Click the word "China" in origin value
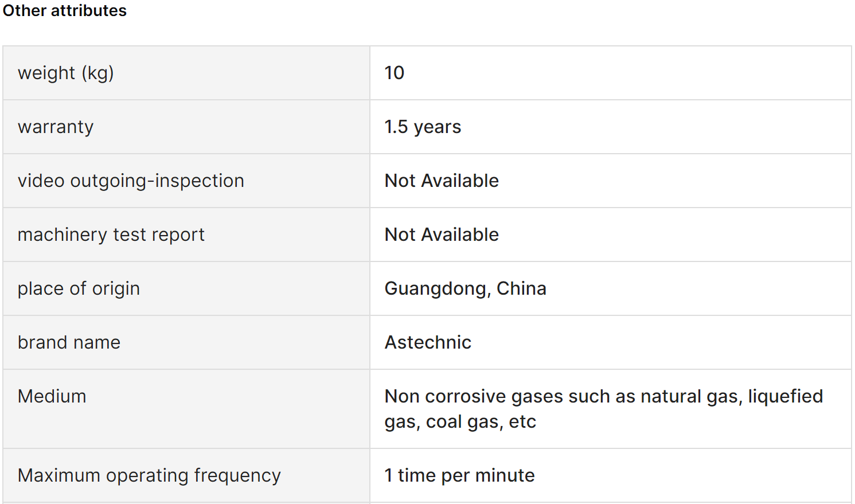 521,289
